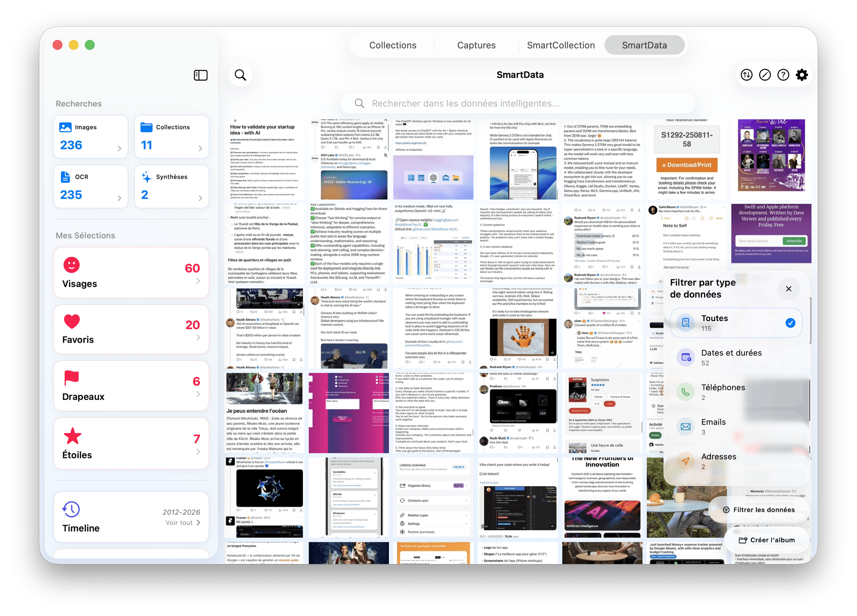This screenshot has height=616, width=857.
Task: Click the round magnifying glass search button
Action: pyautogui.click(x=240, y=75)
